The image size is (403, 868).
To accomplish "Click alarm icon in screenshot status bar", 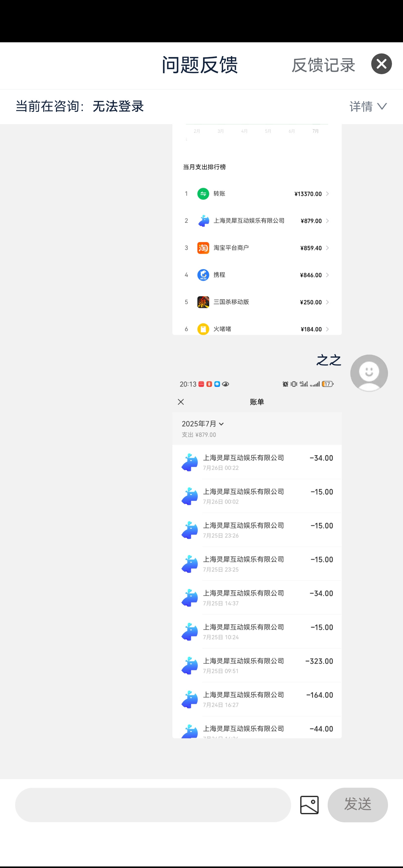I will (x=285, y=384).
